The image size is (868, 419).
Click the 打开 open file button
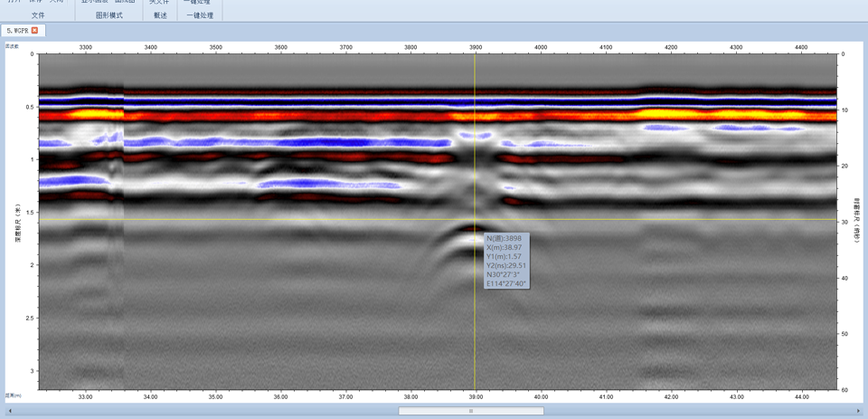point(14,2)
